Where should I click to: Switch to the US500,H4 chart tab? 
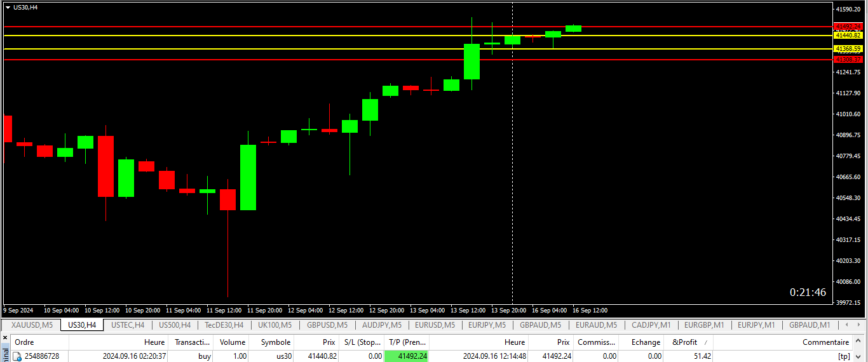(x=175, y=325)
